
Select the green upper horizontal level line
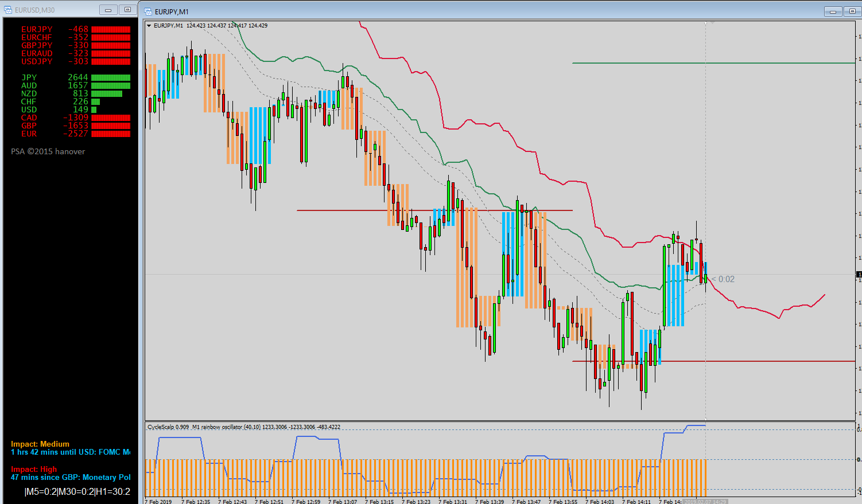pos(713,63)
